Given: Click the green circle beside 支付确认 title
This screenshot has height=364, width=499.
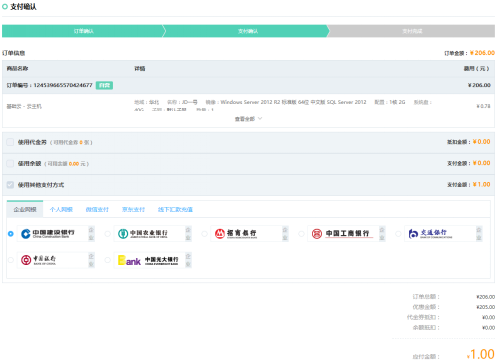Looking at the screenshot, I should [x=5, y=6].
